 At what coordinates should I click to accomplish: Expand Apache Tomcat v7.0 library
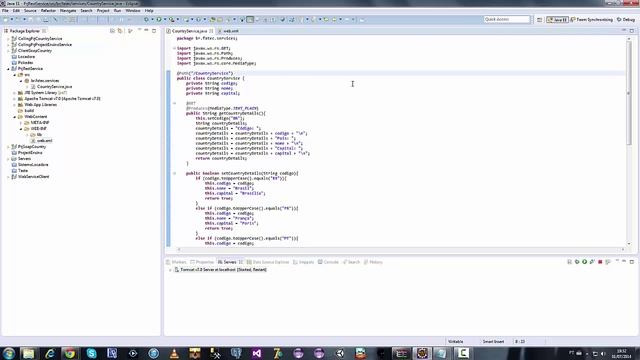[15, 99]
